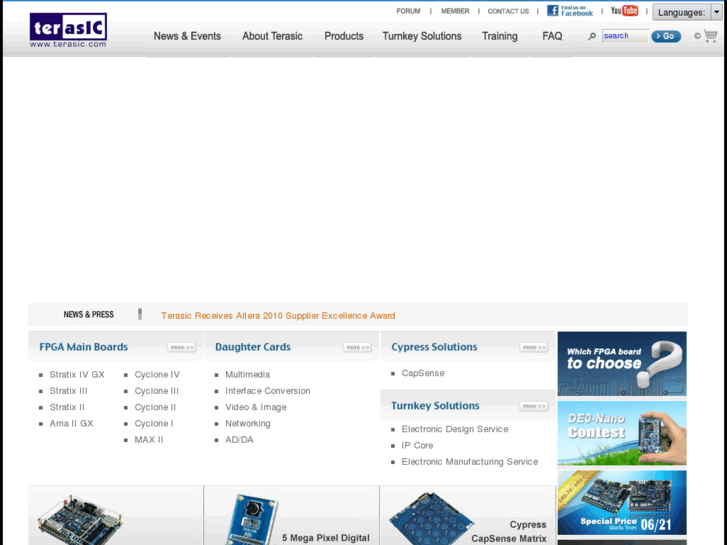Select Stratix II boards

pyautogui.click(x=67, y=407)
